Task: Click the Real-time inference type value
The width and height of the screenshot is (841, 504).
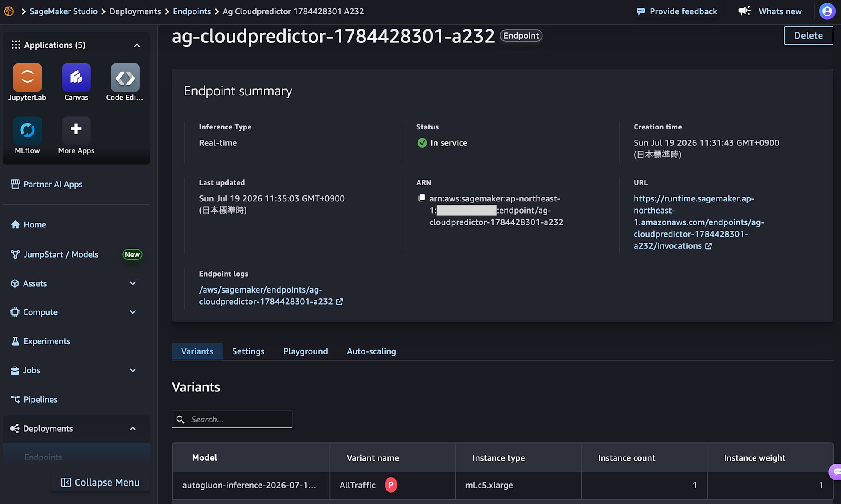Action: pyautogui.click(x=218, y=143)
